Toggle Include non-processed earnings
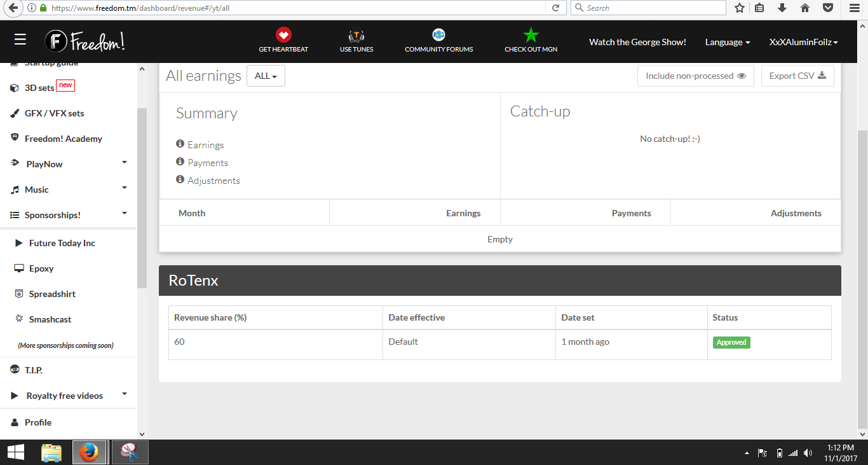 point(695,76)
